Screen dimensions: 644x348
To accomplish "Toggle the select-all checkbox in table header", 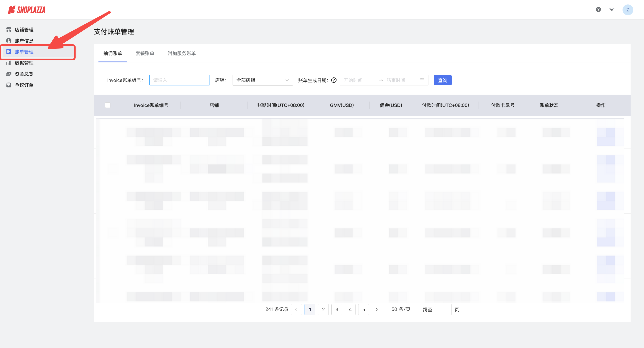I will [108, 105].
